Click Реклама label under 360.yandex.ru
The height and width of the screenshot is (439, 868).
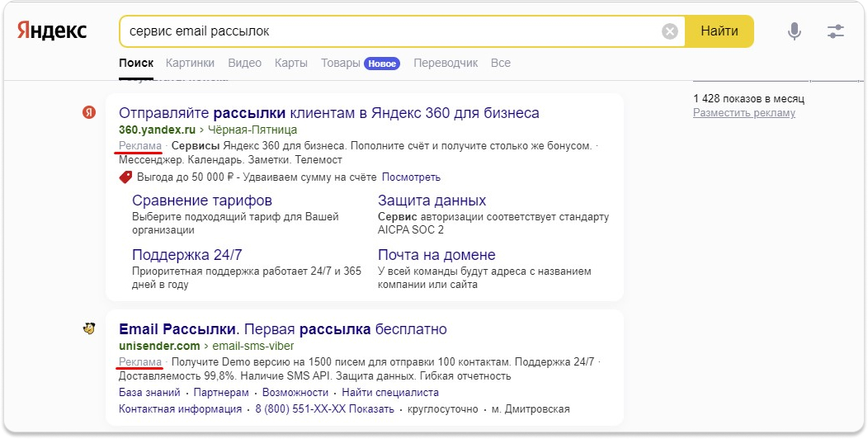[140, 145]
